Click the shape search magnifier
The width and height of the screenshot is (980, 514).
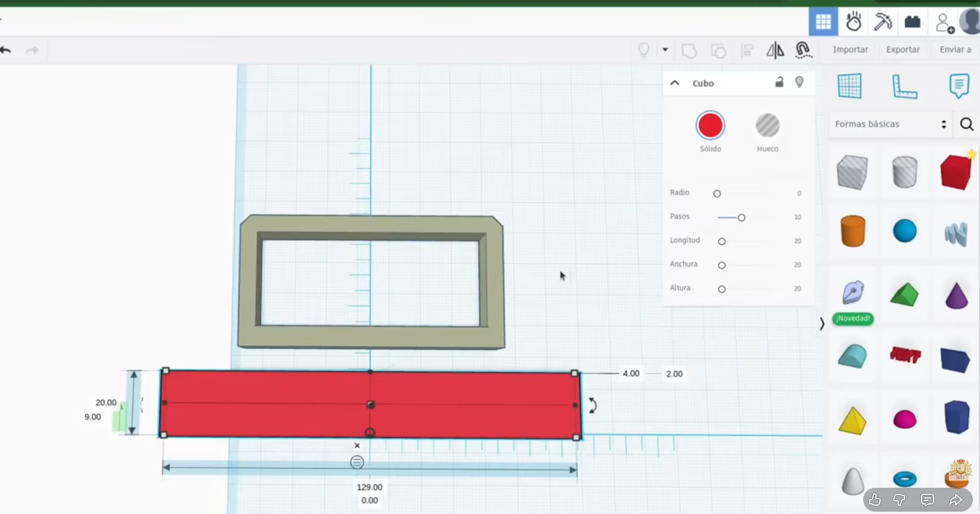[x=966, y=124]
